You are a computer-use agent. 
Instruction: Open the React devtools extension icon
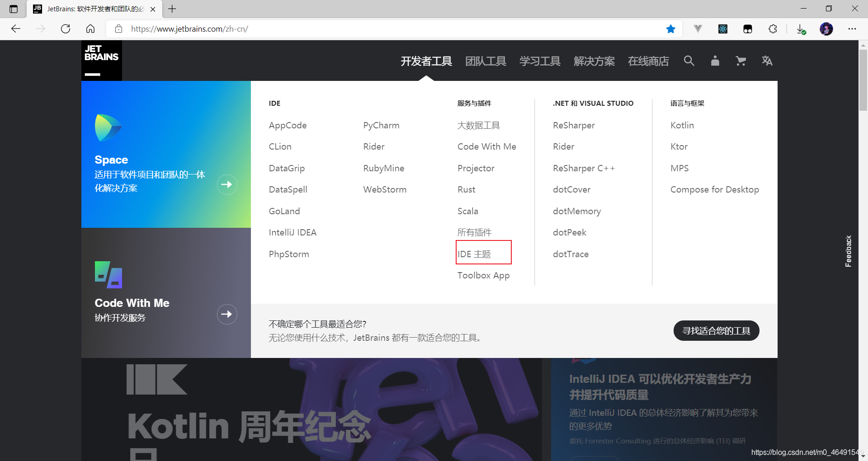(x=723, y=29)
